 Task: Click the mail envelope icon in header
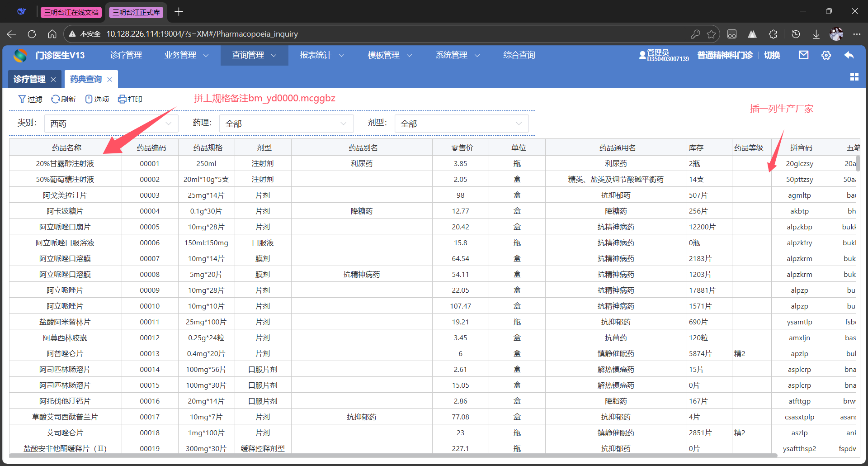[x=803, y=55]
